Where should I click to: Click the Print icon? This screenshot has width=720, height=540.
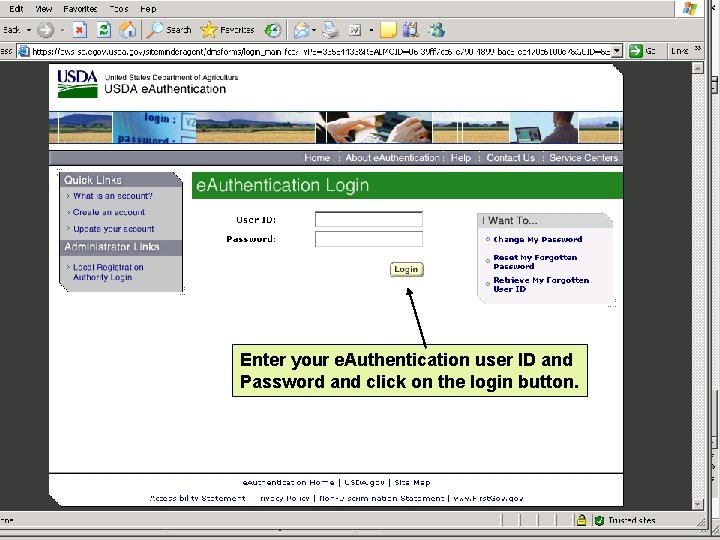(330, 30)
